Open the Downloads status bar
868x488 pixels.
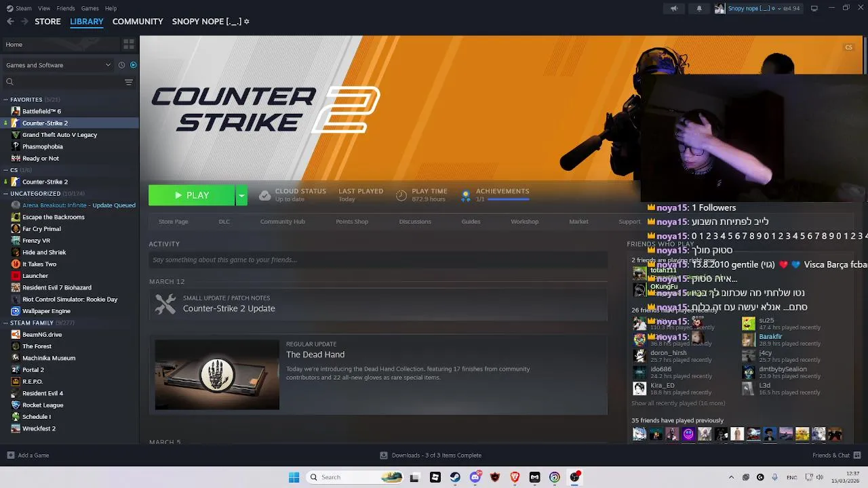431,455
